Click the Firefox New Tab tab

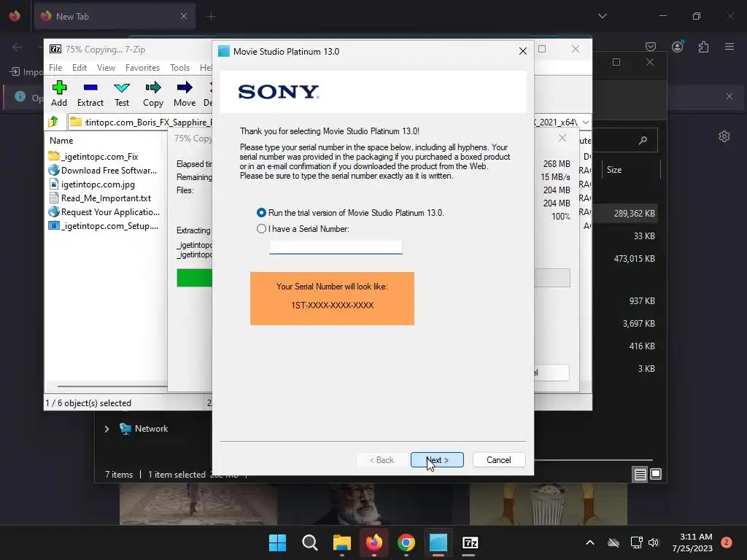(115, 16)
